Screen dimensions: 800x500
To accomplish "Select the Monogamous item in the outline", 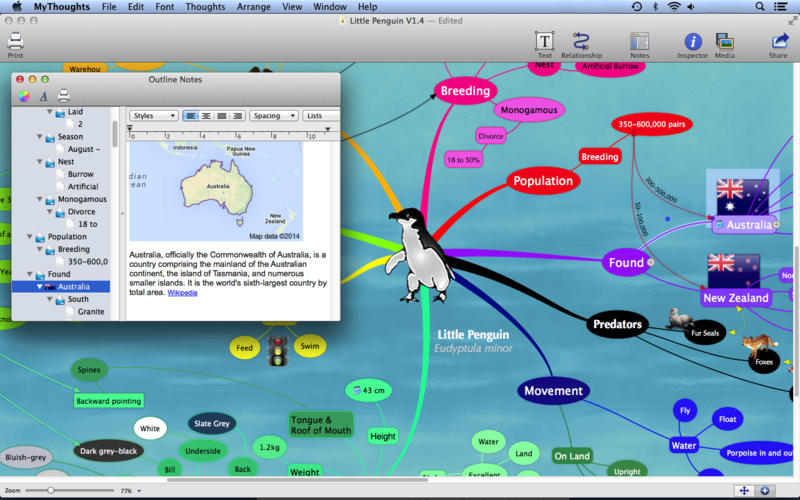I will pos(81,199).
